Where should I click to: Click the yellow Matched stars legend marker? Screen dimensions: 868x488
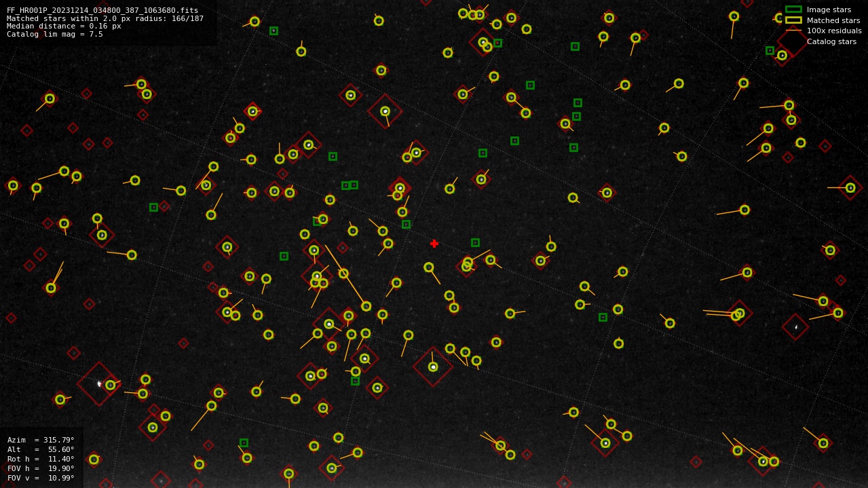(x=793, y=20)
